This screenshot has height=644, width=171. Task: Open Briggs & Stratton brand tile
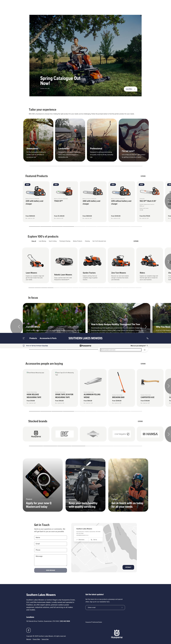pyautogui.click(x=93, y=434)
